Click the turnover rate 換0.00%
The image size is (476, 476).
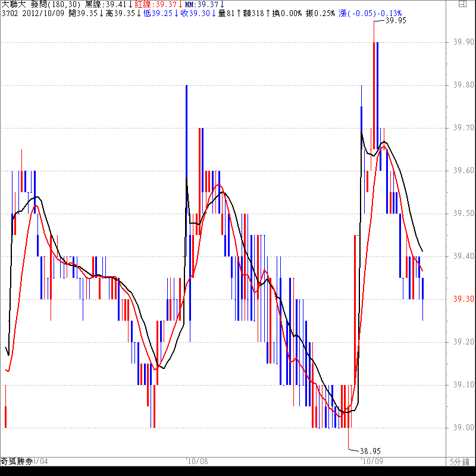pyautogui.click(x=287, y=13)
